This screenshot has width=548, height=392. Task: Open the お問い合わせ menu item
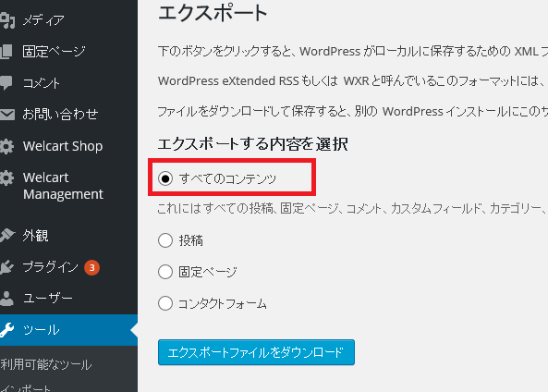(60, 115)
